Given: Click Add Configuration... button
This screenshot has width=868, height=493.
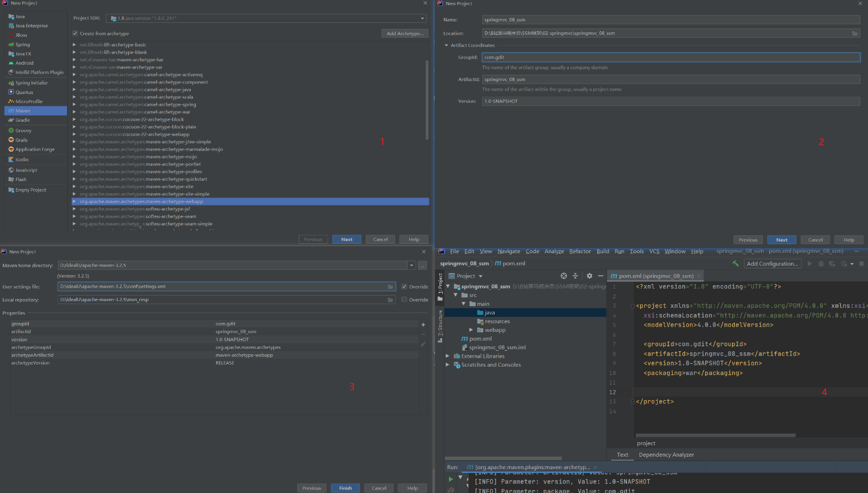Looking at the screenshot, I should [773, 264].
